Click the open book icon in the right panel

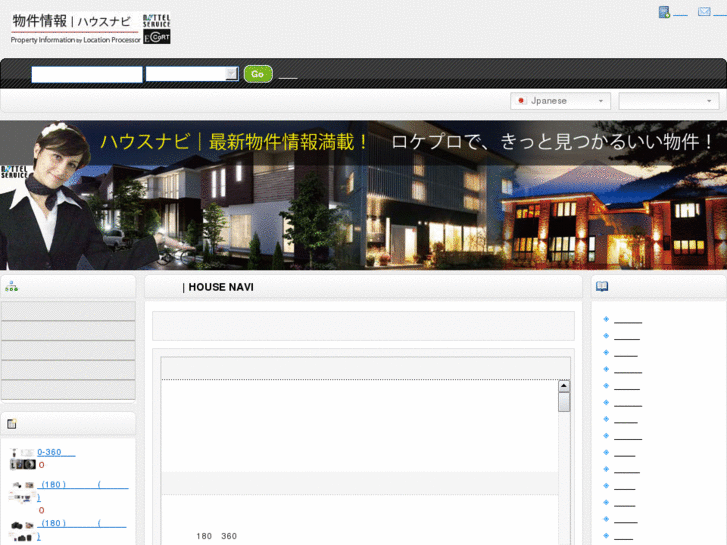(x=602, y=286)
